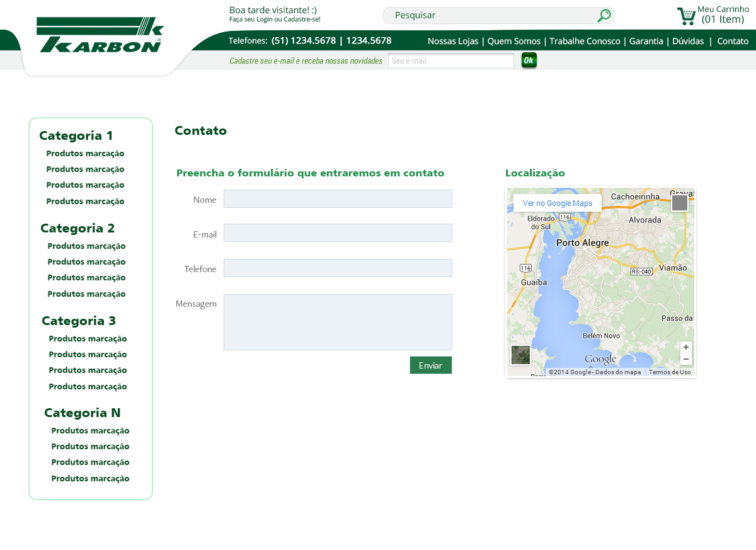
Task: Focus the Mensagem text area
Action: 338,322
